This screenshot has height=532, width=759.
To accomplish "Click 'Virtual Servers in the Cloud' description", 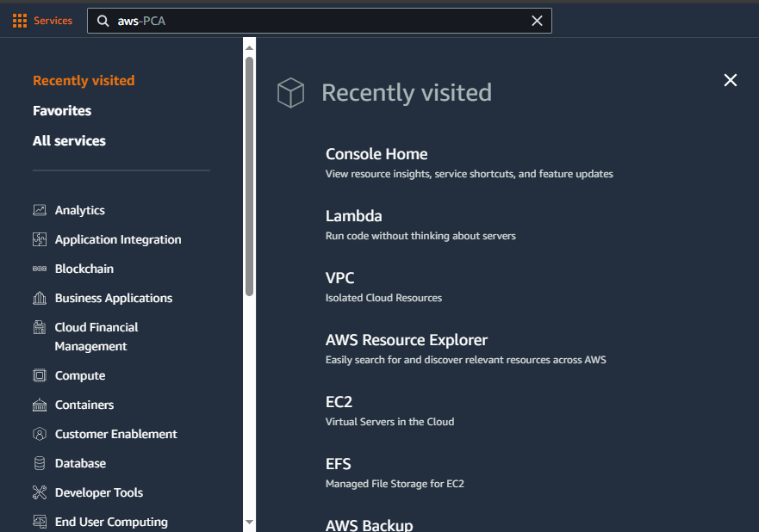I will click(x=389, y=422).
